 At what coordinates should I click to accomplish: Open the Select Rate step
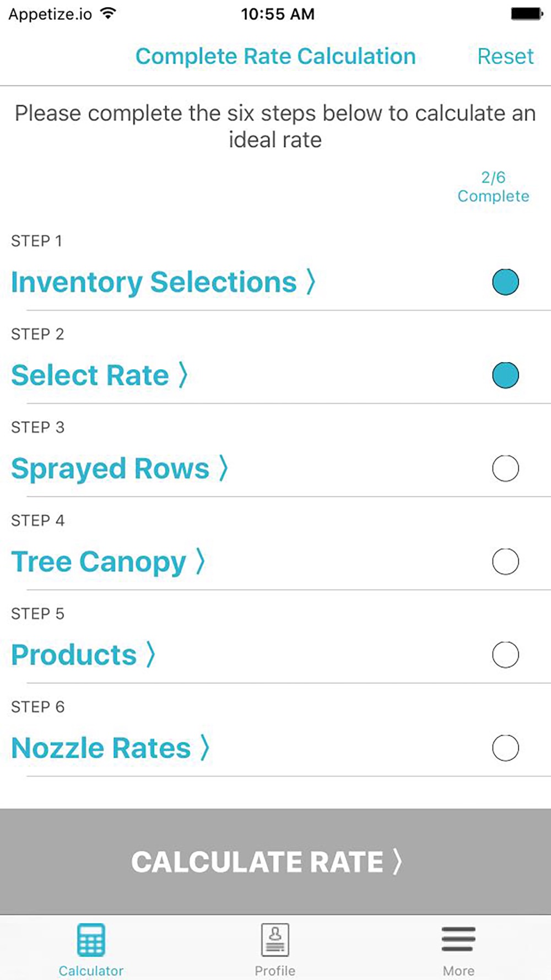coord(99,375)
